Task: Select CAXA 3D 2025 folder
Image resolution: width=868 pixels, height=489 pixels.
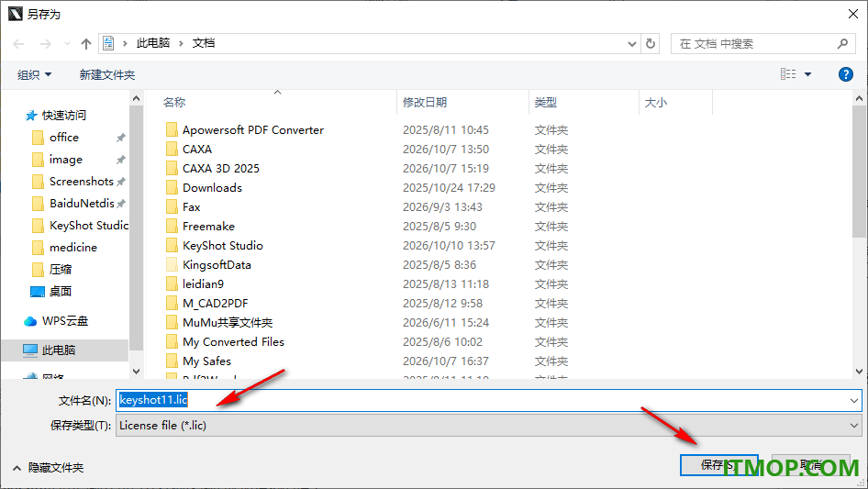Action: (221, 169)
